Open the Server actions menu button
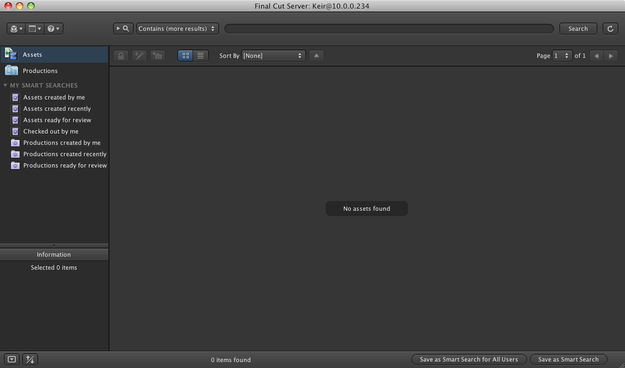 coord(16,29)
